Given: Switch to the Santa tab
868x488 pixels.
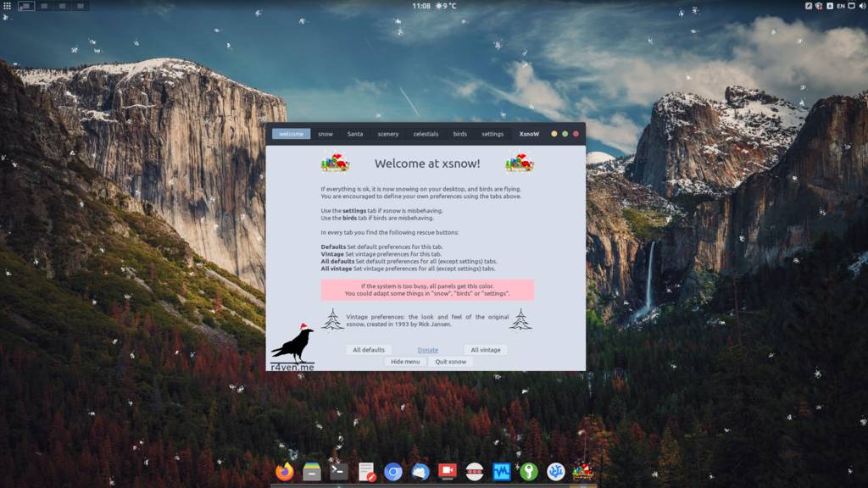Looking at the screenshot, I should tap(355, 134).
